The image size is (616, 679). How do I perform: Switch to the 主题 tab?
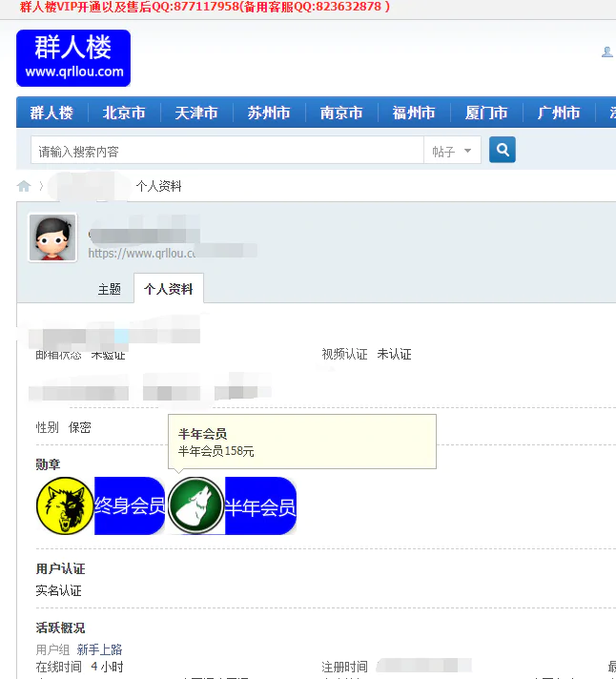click(x=109, y=289)
